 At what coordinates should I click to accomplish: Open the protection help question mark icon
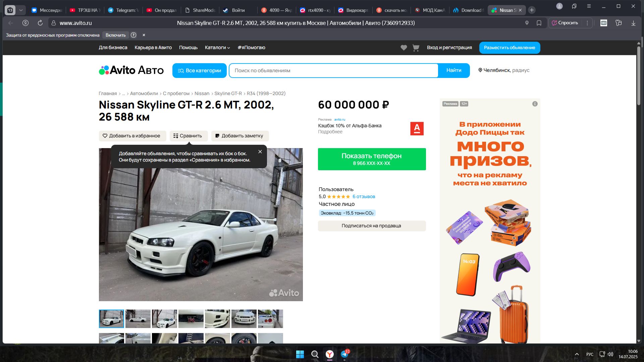[133, 35]
